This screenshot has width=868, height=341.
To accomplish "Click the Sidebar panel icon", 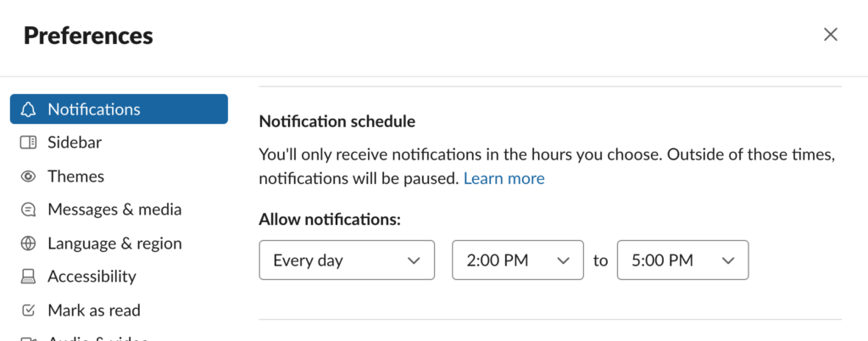I will coord(28,143).
